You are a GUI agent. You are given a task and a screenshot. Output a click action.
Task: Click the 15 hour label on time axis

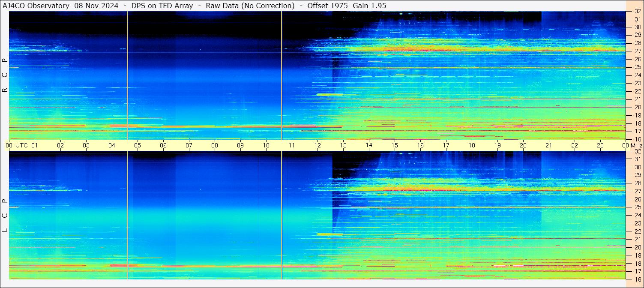[394, 145]
